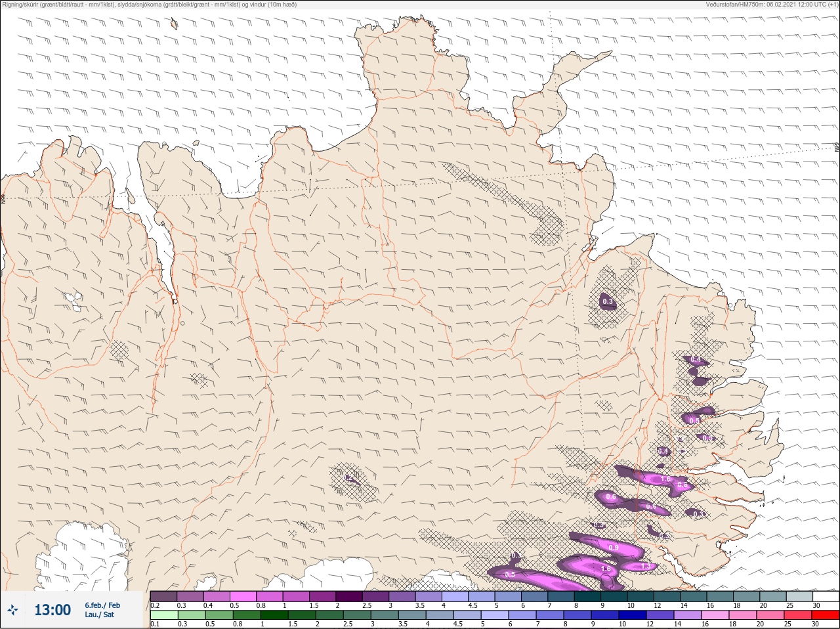Select the 1.5 swatch in purple snow legend
The width and height of the screenshot is (840, 629).
click(x=323, y=596)
